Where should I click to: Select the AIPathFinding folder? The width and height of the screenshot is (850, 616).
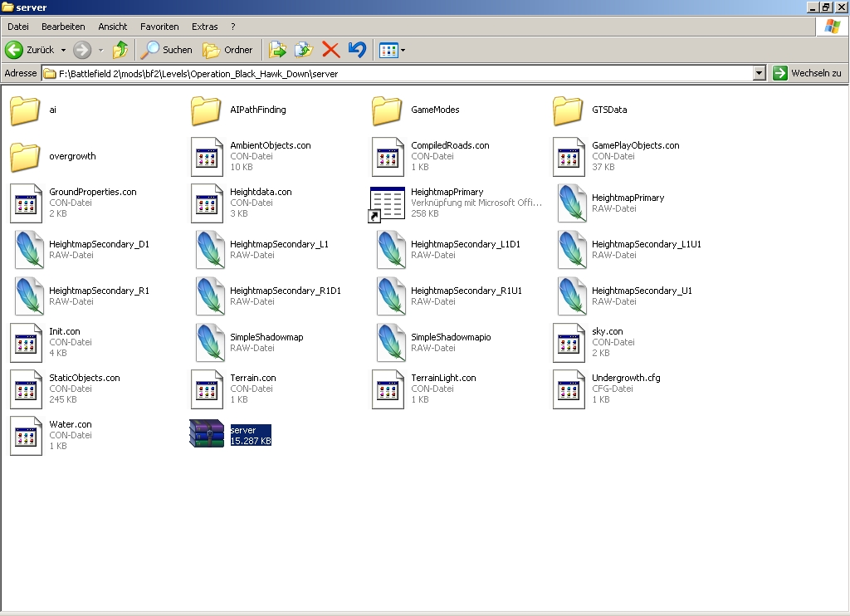pos(207,110)
